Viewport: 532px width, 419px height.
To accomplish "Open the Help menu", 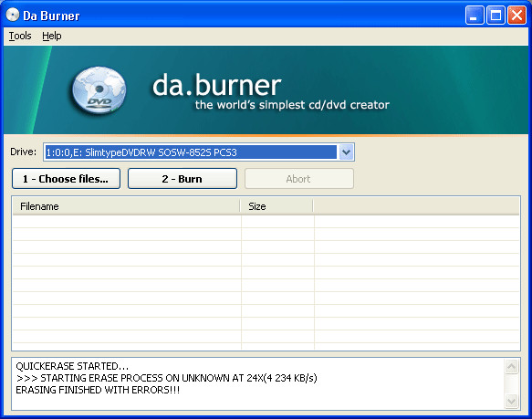I will (52, 36).
